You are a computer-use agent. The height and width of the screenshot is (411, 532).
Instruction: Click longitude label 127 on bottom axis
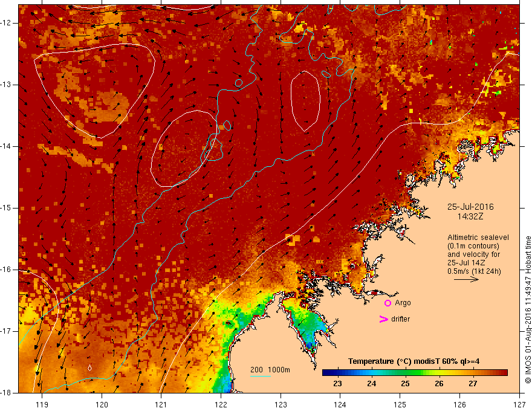519,404
